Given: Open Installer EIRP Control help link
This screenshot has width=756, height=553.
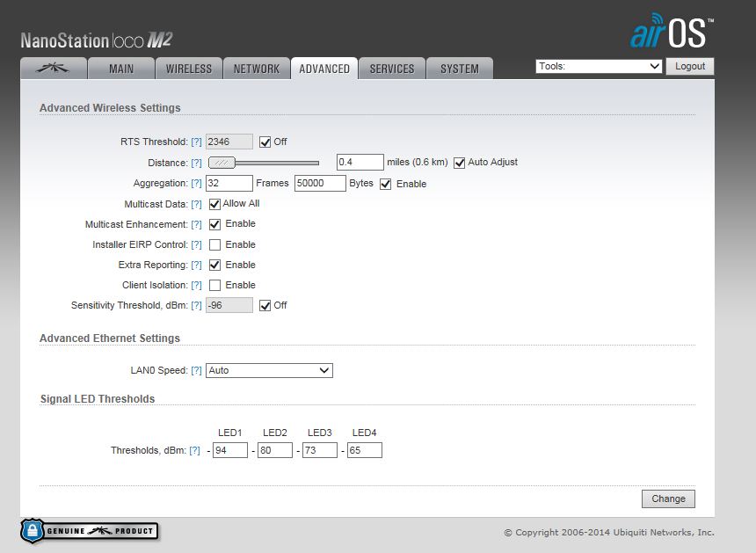Looking at the screenshot, I should (196, 245).
